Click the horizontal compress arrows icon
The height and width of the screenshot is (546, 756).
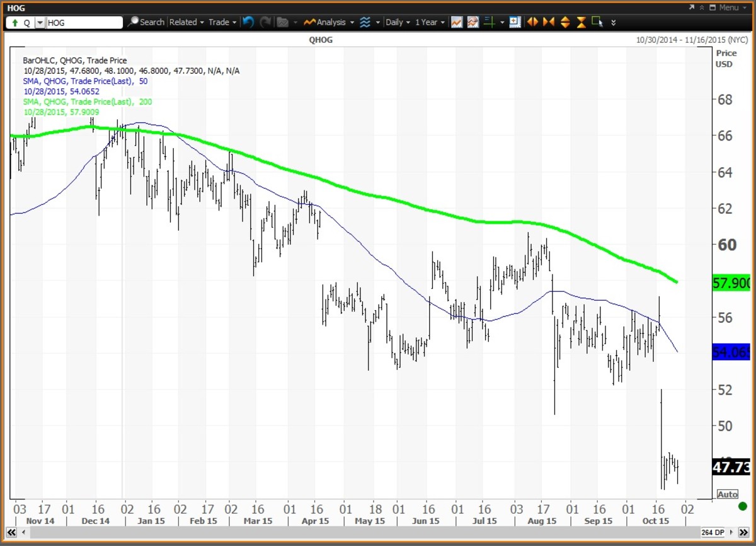tap(549, 22)
